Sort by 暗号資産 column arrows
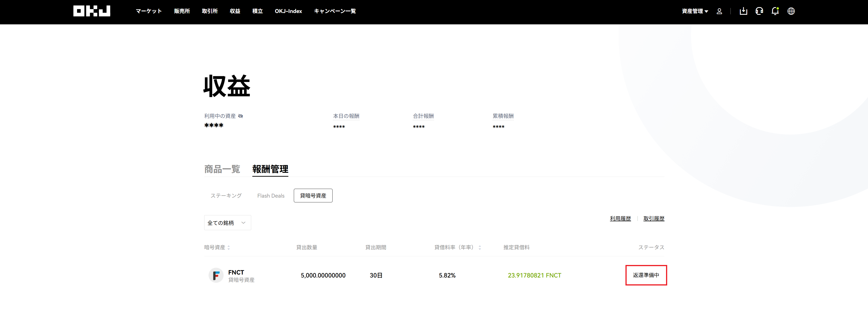Image resolution: width=868 pixels, height=331 pixels. pos(229,248)
